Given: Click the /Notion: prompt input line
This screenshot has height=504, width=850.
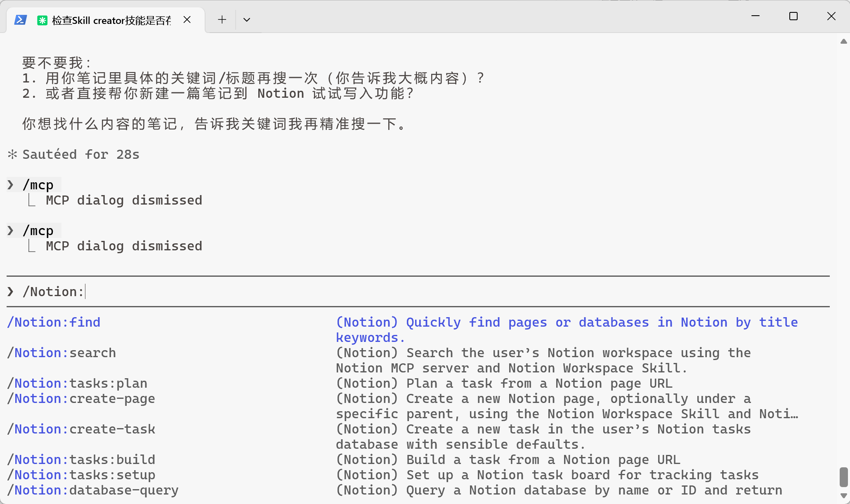Looking at the screenshot, I should click(x=418, y=292).
